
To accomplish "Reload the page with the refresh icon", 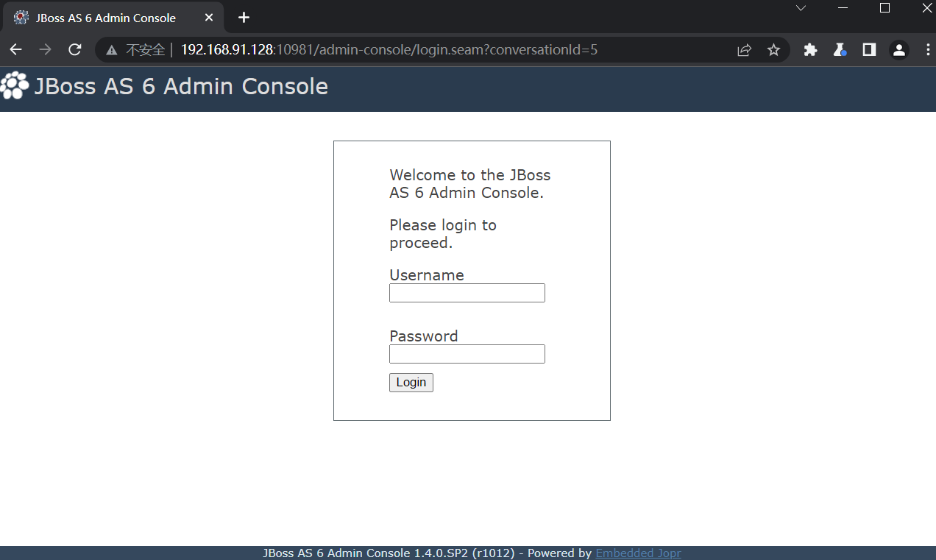I will point(74,50).
